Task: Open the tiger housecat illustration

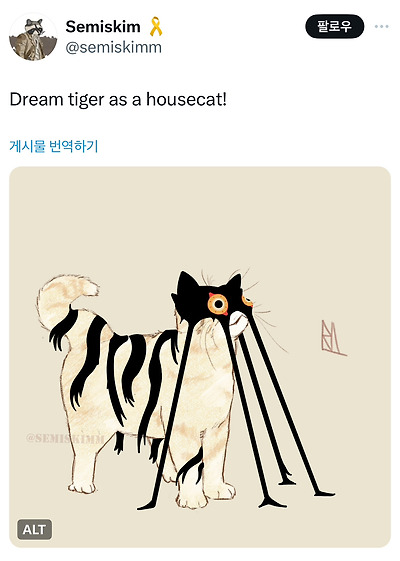Action: point(200,357)
